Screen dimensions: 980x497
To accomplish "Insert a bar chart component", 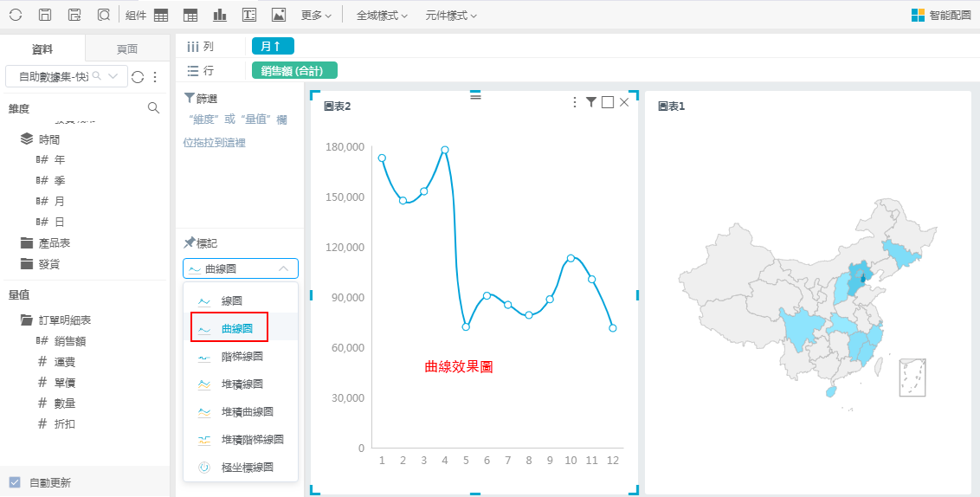I will pos(220,15).
